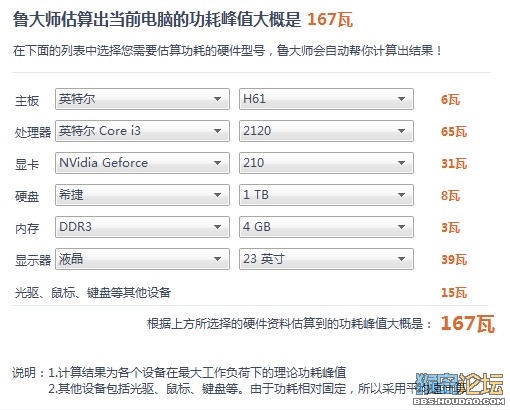
Task: Click the 主板 row label
Action: [27, 100]
